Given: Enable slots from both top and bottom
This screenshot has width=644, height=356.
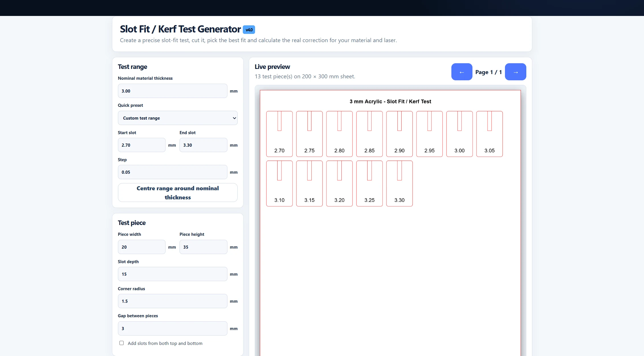Looking at the screenshot, I should 121,343.
